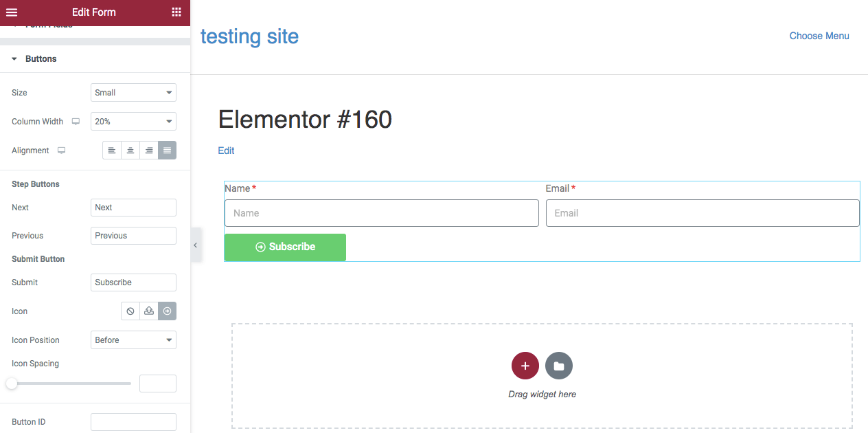
Task: Open the Column Width 20% dropdown
Action: pyautogui.click(x=133, y=121)
